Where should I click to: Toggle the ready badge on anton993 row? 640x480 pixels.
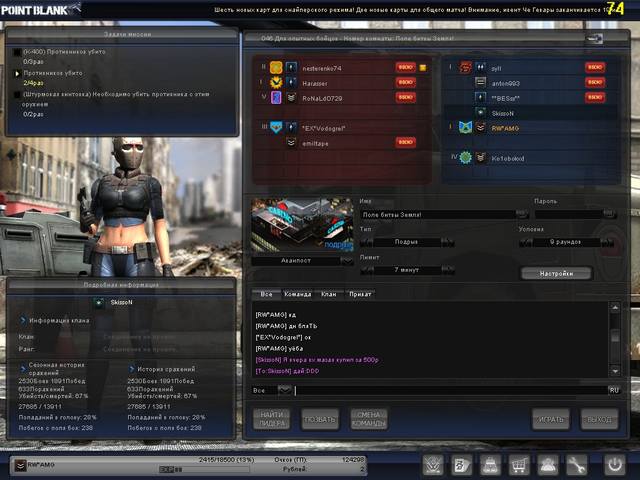pyautogui.click(x=595, y=82)
